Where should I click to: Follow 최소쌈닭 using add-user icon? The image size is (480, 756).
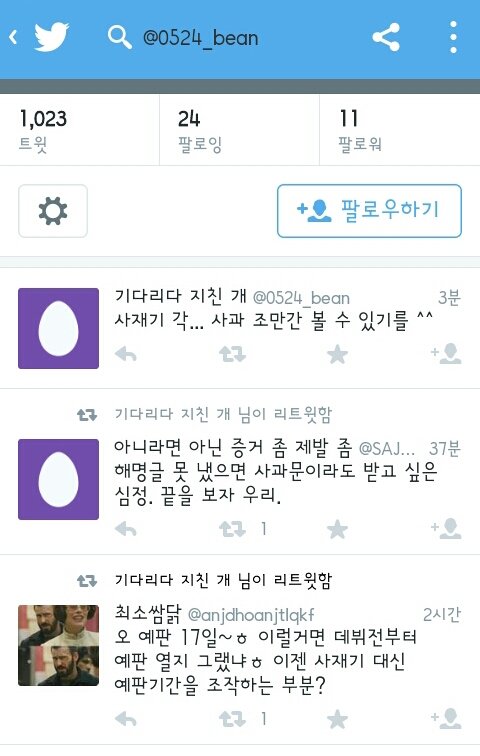click(446, 718)
